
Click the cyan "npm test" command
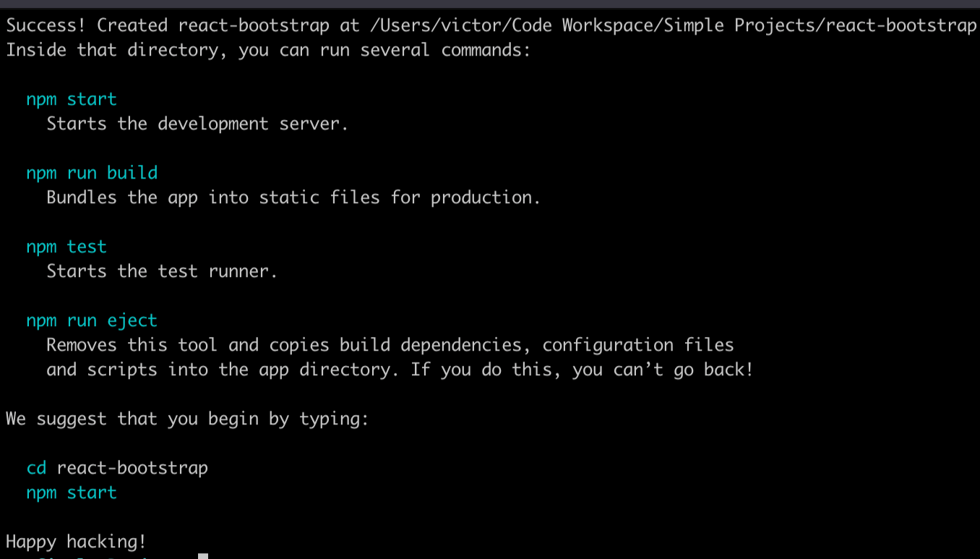coord(66,247)
